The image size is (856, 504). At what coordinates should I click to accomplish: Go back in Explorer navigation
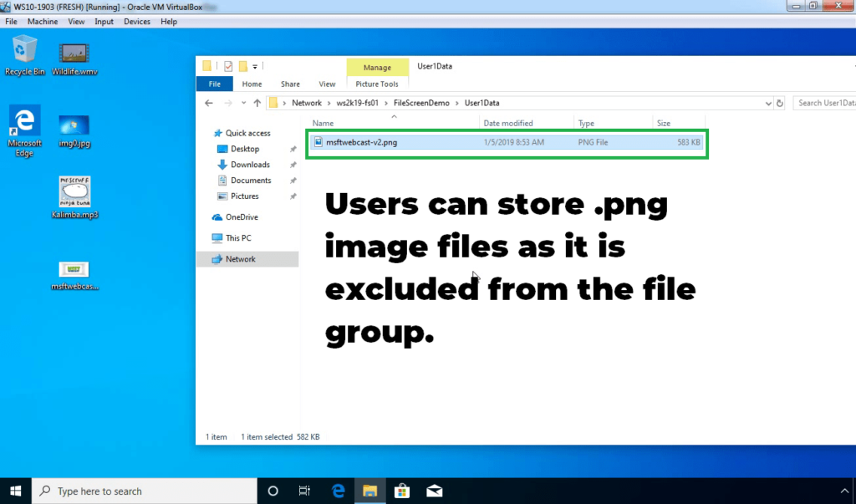click(x=208, y=103)
